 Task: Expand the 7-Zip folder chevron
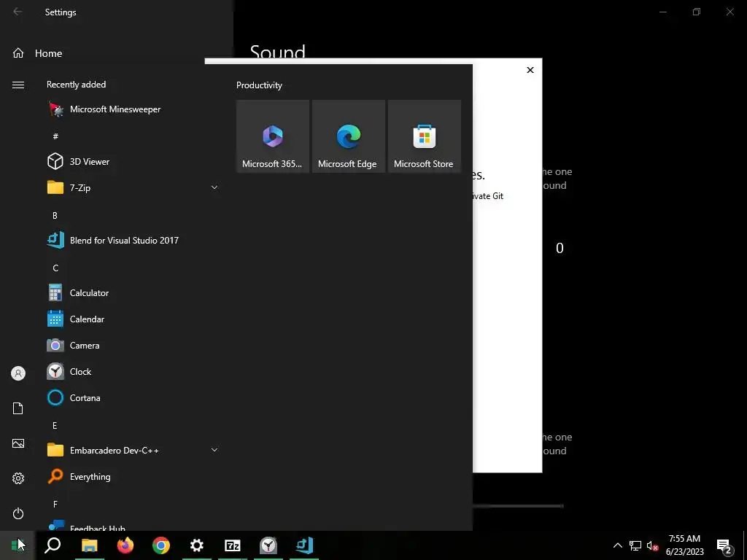point(214,187)
